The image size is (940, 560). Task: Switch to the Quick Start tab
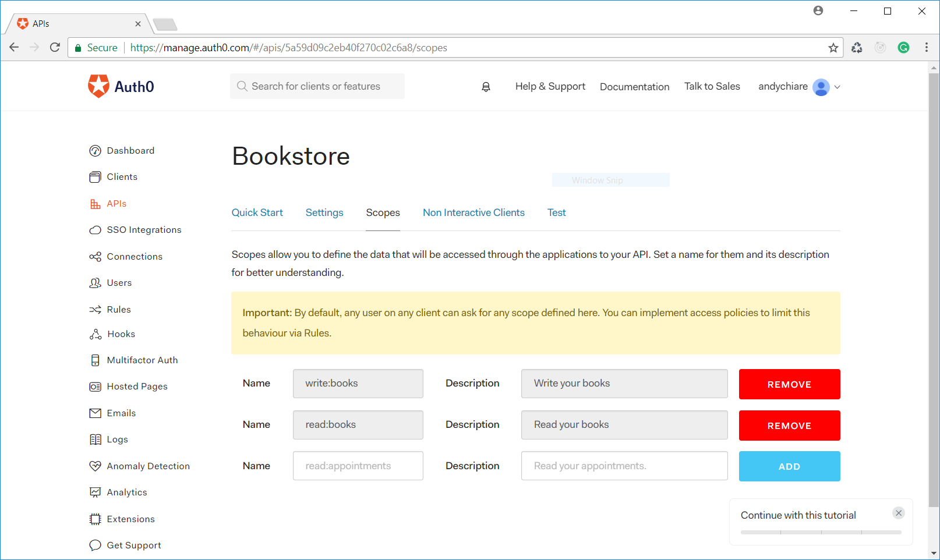pos(257,213)
